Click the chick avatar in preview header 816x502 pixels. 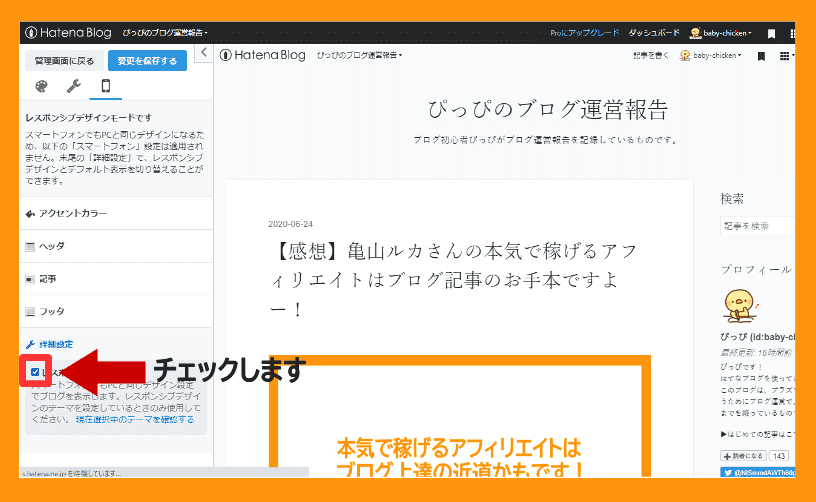coord(685,56)
